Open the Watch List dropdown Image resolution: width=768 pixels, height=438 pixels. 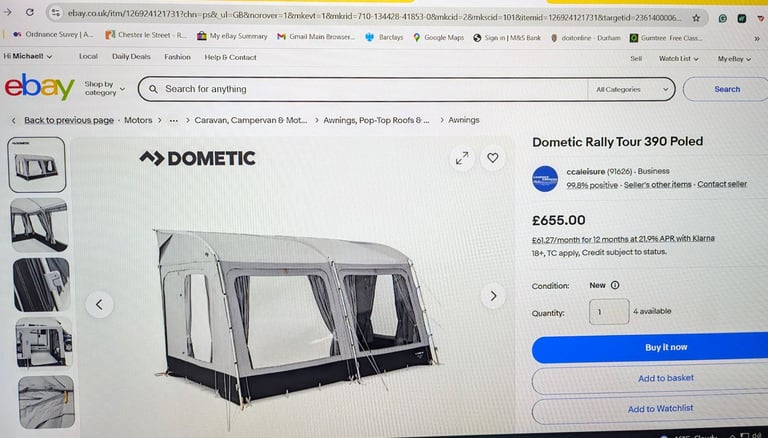click(x=678, y=58)
